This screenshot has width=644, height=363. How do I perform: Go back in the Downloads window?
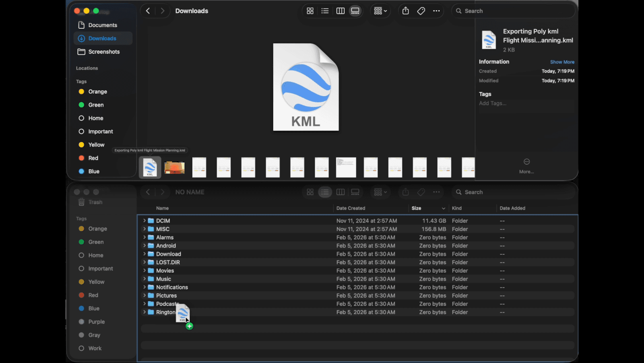click(148, 11)
